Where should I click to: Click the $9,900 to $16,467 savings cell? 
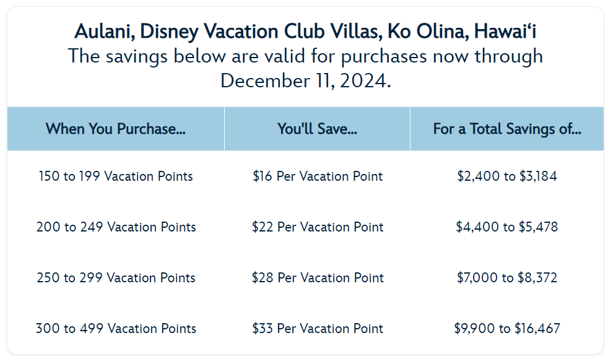coord(507,328)
